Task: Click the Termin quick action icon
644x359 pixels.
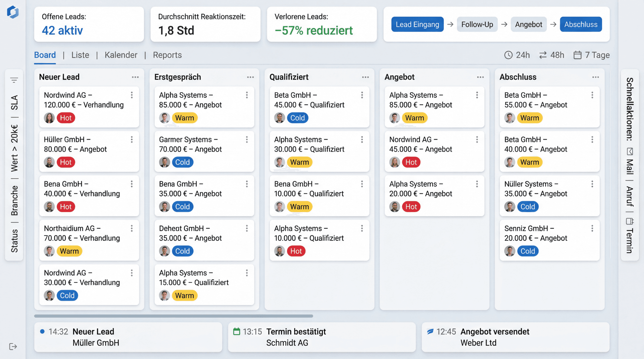Action: 630,221
